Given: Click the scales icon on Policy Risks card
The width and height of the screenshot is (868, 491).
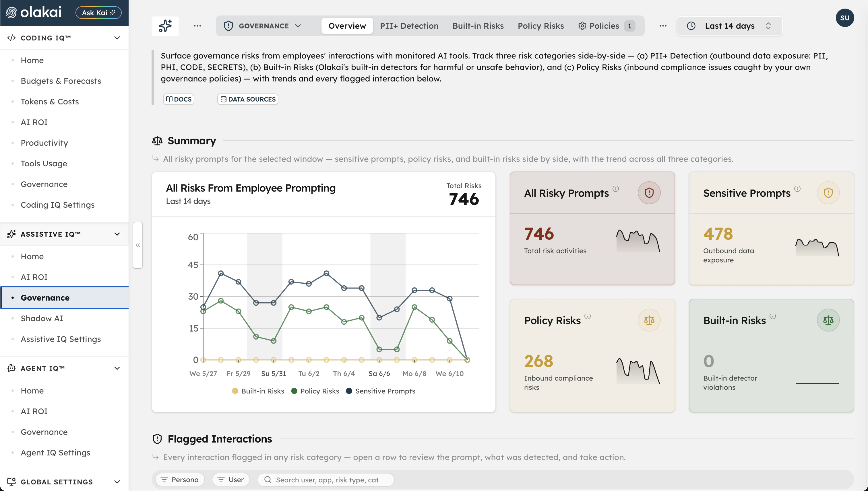Looking at the screenshot, I should tap(649, 320).
